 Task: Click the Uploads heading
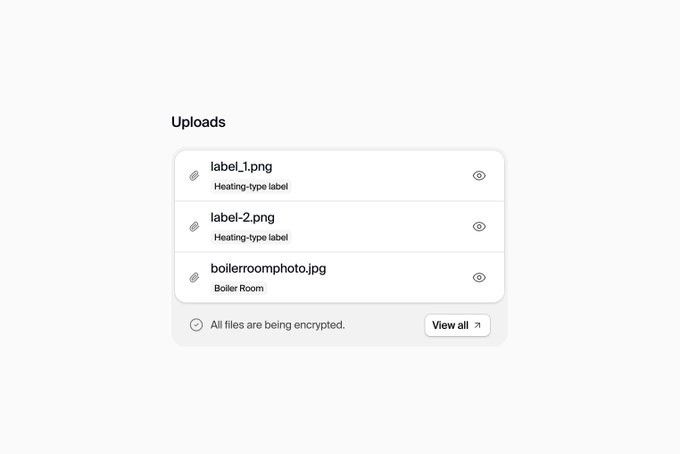(198, 122)
